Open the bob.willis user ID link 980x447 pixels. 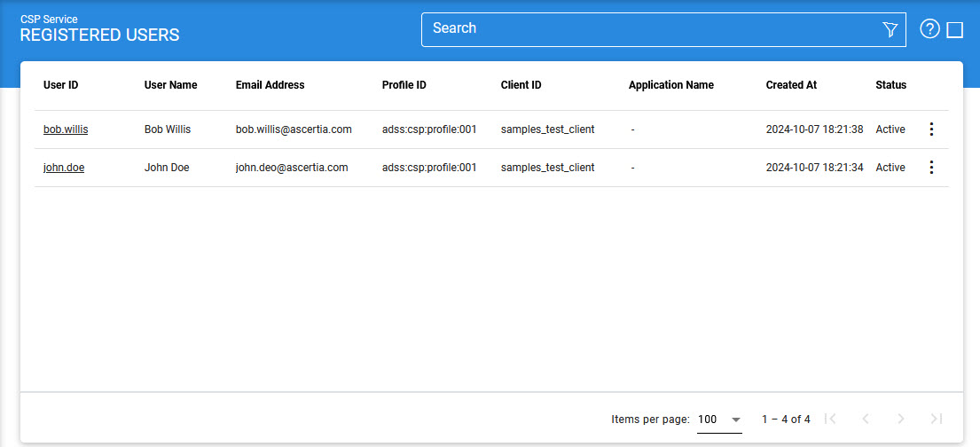tap(66, 129)
